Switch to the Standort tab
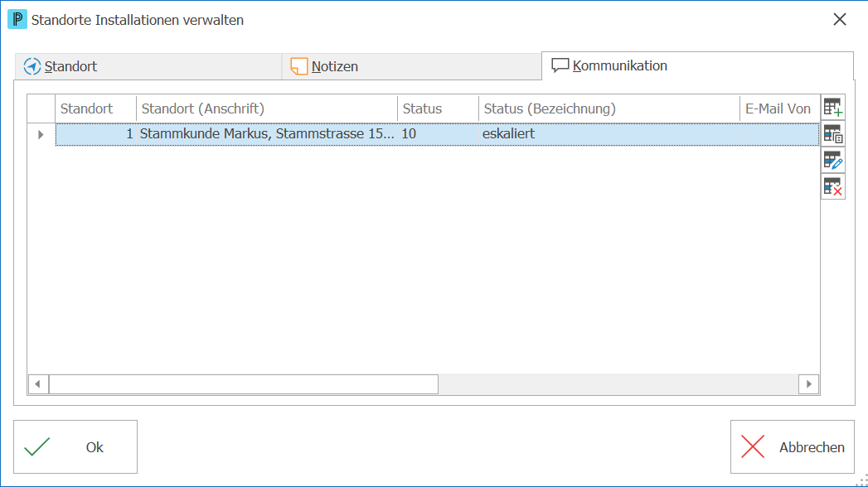 click(x=148, y=66)
